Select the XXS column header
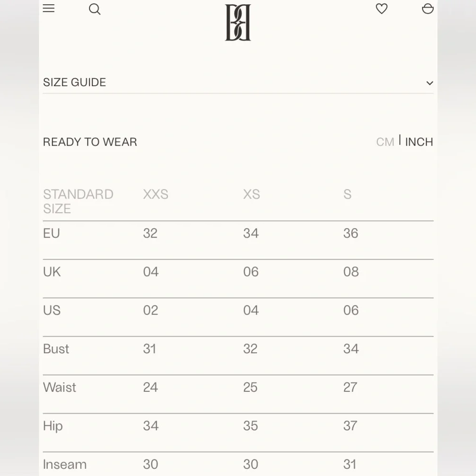The height and width of the screenshot is (476, 476). pos(156,194)
